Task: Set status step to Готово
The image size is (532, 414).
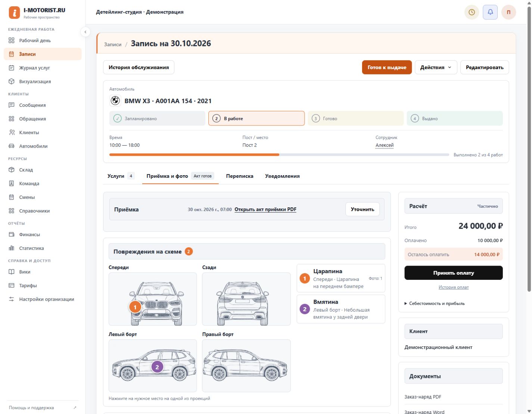Action: click(x=355, y=118)
